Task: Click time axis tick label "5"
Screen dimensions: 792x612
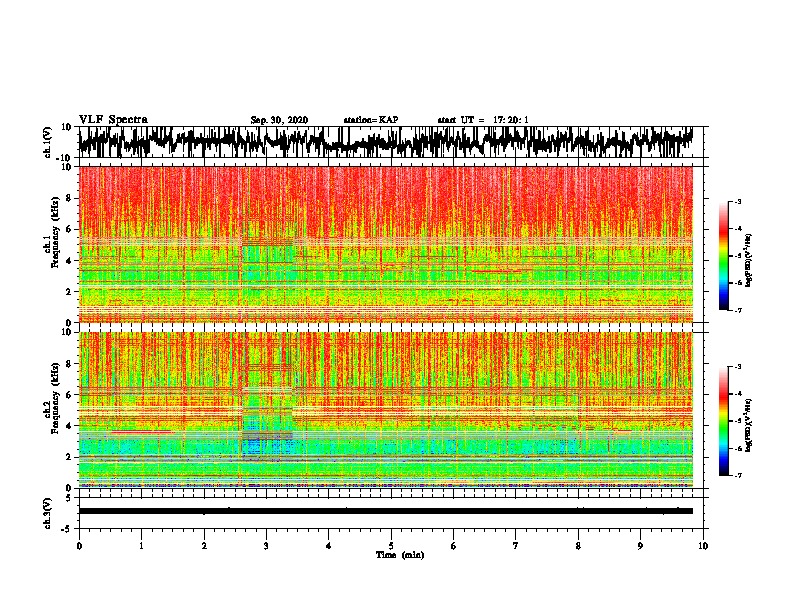Action: click(x=391, y=546)
